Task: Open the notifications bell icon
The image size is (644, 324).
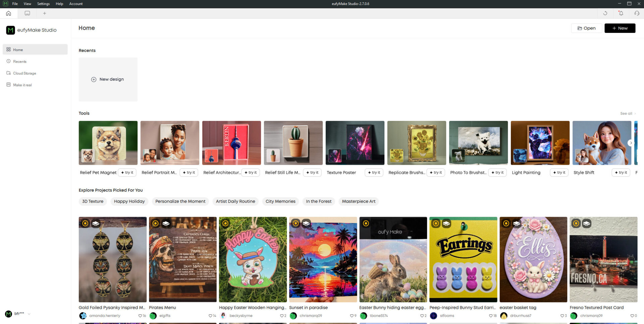Action: 621,13
